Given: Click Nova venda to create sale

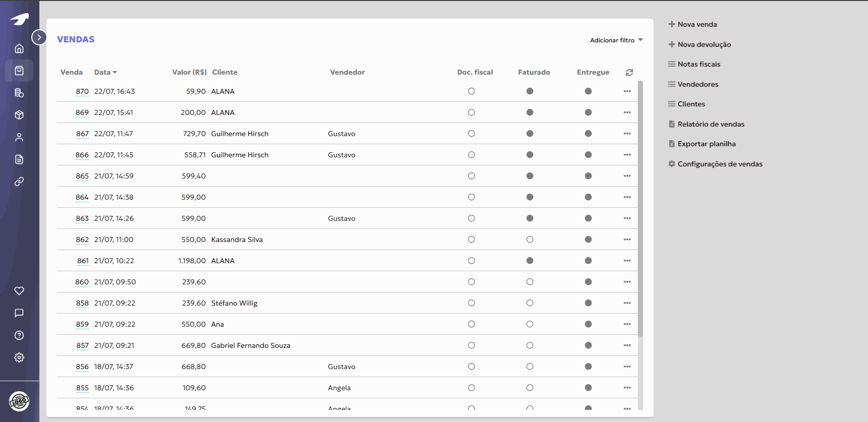Looking at the screenshot, I should coord(697,24).
